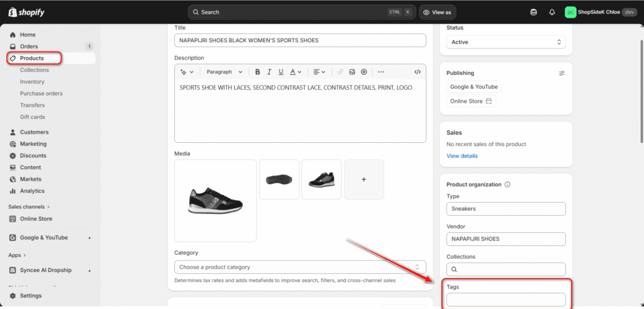Open ShopSideK Chloe account menu
This screenshot has width=644, height=309.
pos(601,13)
